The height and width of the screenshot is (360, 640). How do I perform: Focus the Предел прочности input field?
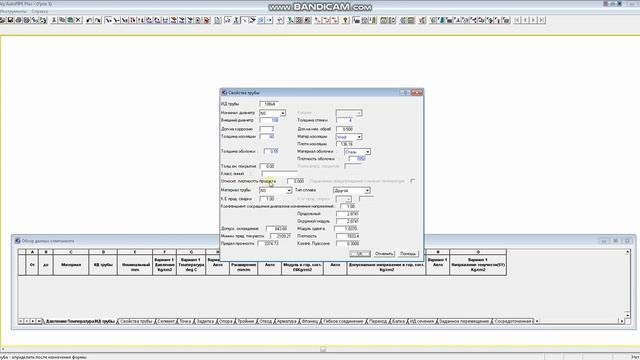point(268,244)
